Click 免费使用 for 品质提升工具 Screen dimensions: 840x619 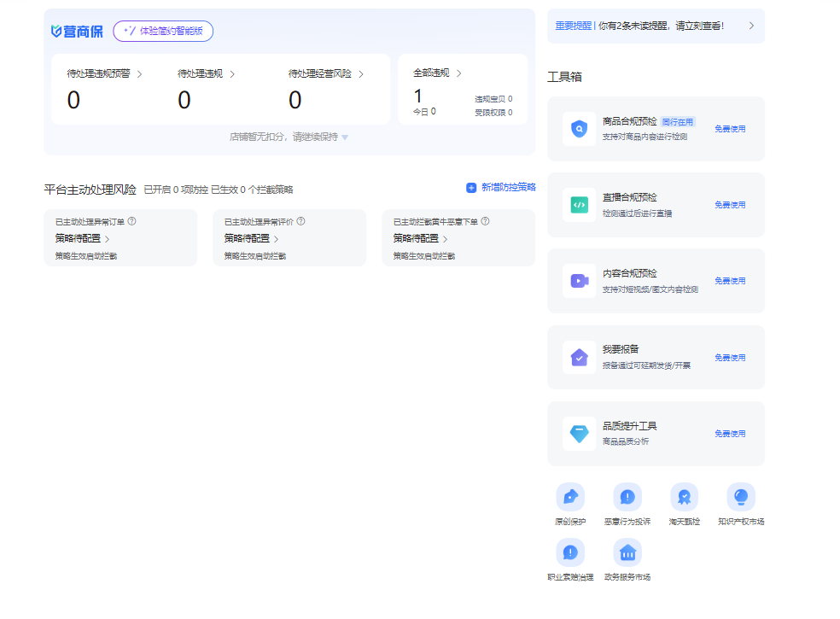pos(730,434)
